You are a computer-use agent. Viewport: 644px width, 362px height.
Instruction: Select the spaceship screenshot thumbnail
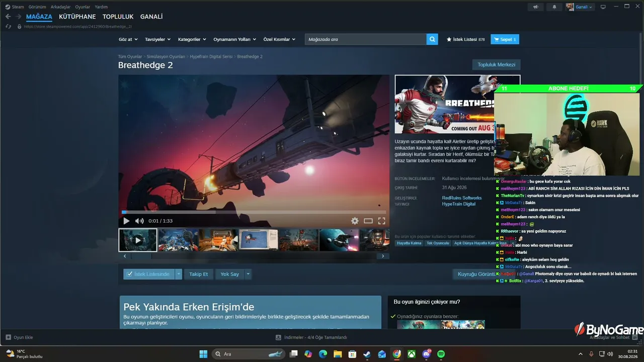click(339, 240)
